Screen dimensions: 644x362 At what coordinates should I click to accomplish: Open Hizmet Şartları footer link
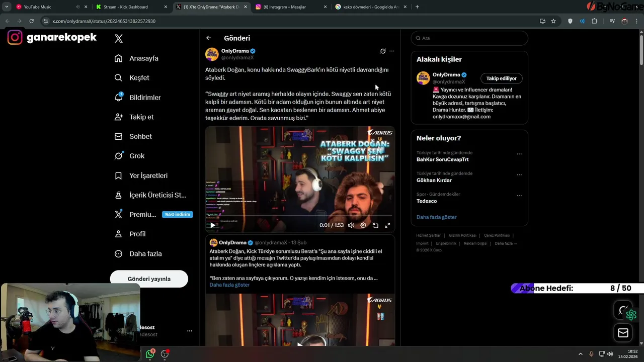coord(429,235)
